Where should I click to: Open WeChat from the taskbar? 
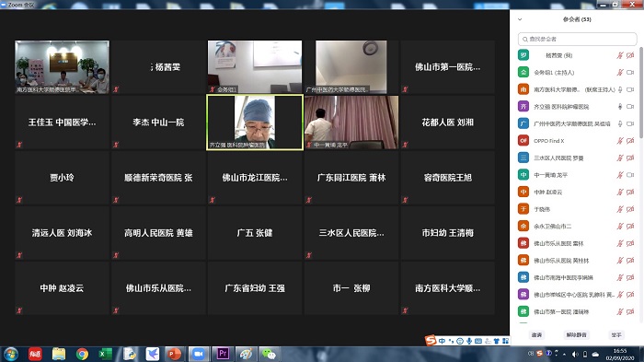pyautogui.click(x=269, y=354)
